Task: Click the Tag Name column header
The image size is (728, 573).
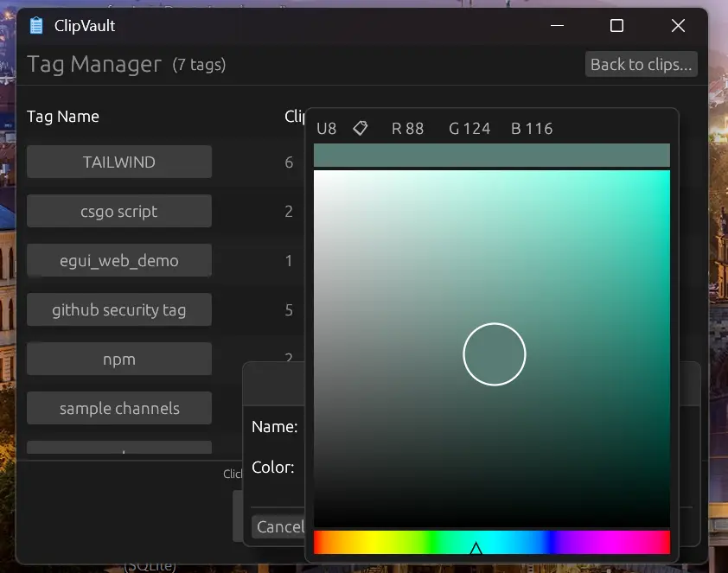Action: 63,117
